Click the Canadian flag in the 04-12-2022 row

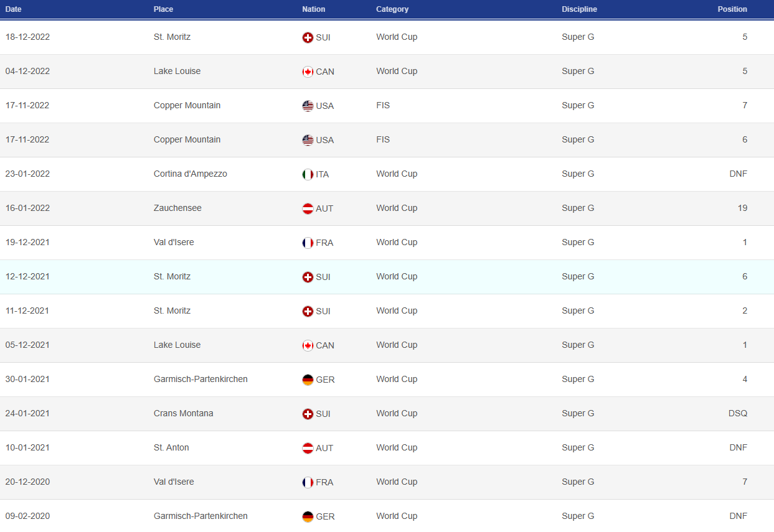[308, 72]
